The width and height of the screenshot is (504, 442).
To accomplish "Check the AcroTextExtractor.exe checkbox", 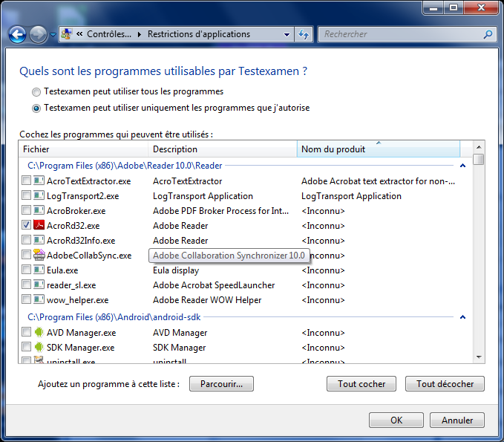I will (x=27, y=181).
